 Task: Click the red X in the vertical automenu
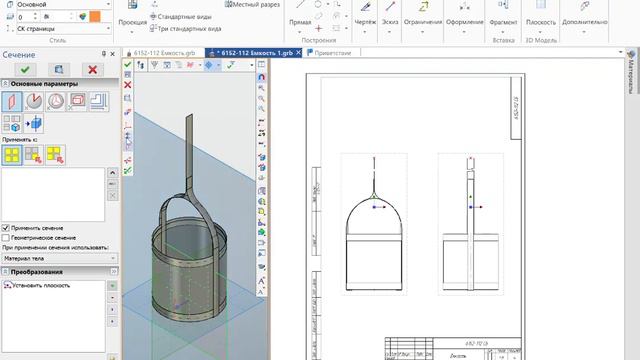[127, 85]
